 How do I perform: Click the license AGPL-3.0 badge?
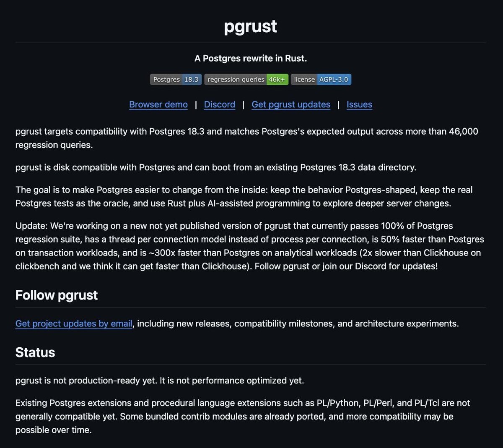(321, 79)
